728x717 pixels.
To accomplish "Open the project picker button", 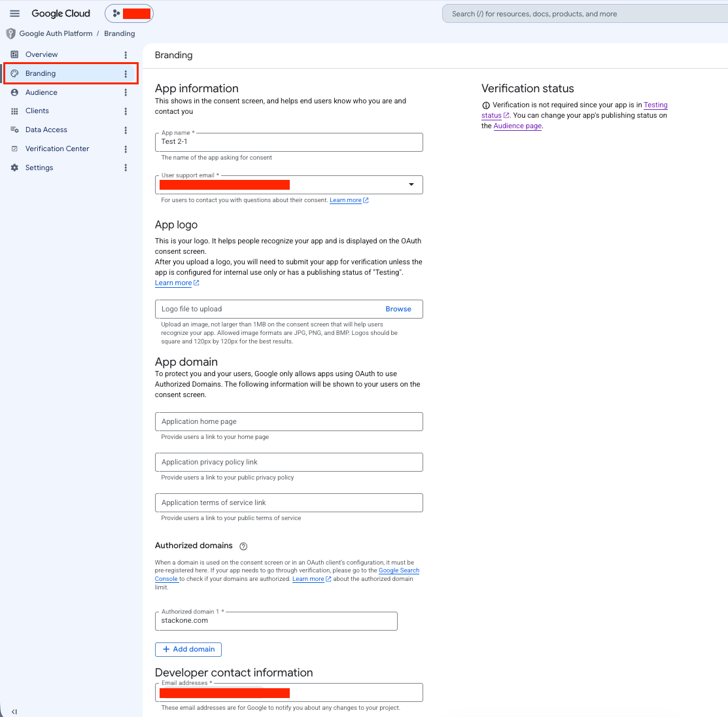I will (x=129, y=14).
